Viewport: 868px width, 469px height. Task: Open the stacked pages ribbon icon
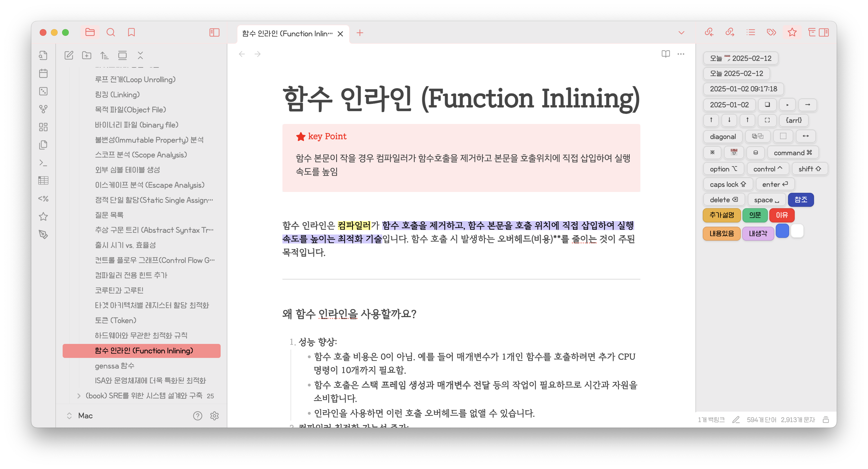pos(43,145)
